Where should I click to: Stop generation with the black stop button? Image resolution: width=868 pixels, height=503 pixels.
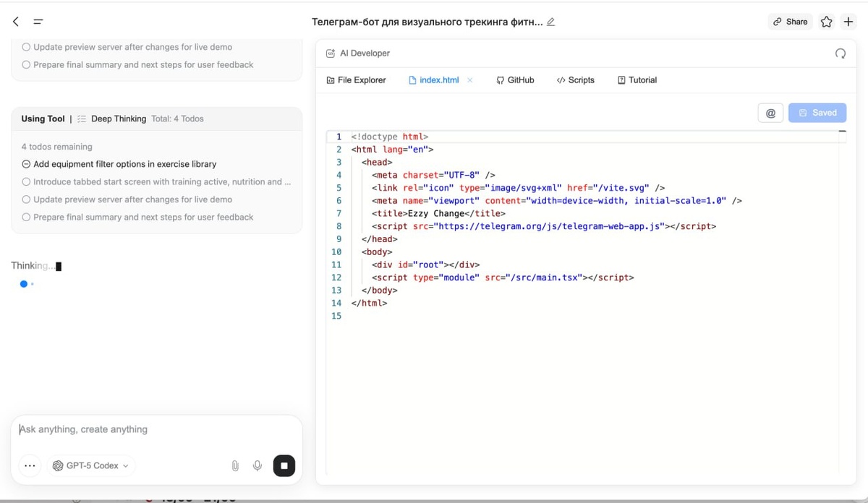point(284,466)
